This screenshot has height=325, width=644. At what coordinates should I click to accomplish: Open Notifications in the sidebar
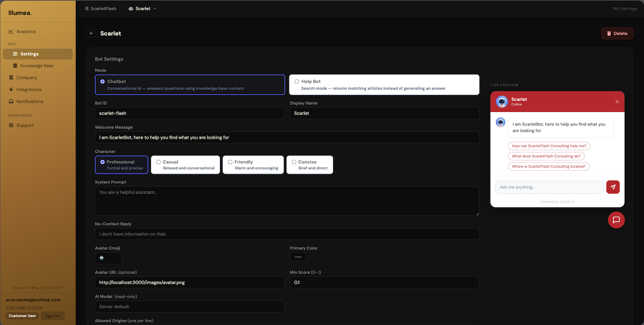click(x=38, y=101)
